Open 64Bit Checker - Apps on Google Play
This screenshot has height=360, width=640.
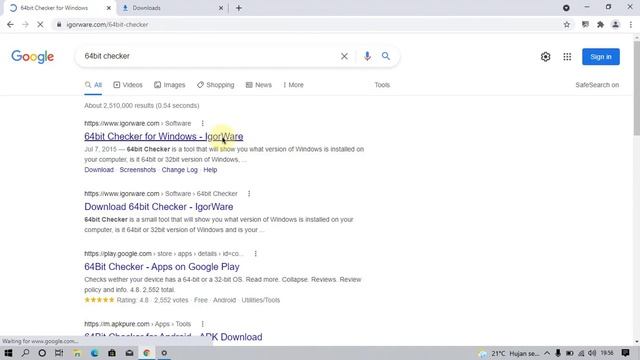coord(162,267)
